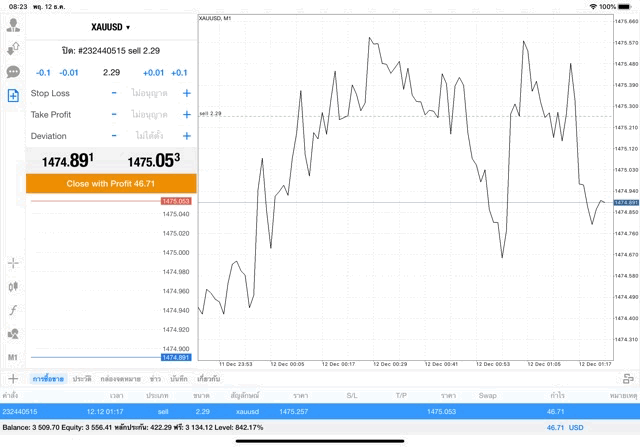
Task: Add new item with bottom plus icon
Action: pyautogui.click(x=13, y=379)
